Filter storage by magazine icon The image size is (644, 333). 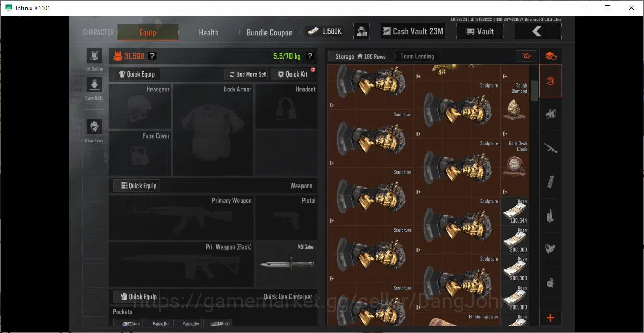550,182
